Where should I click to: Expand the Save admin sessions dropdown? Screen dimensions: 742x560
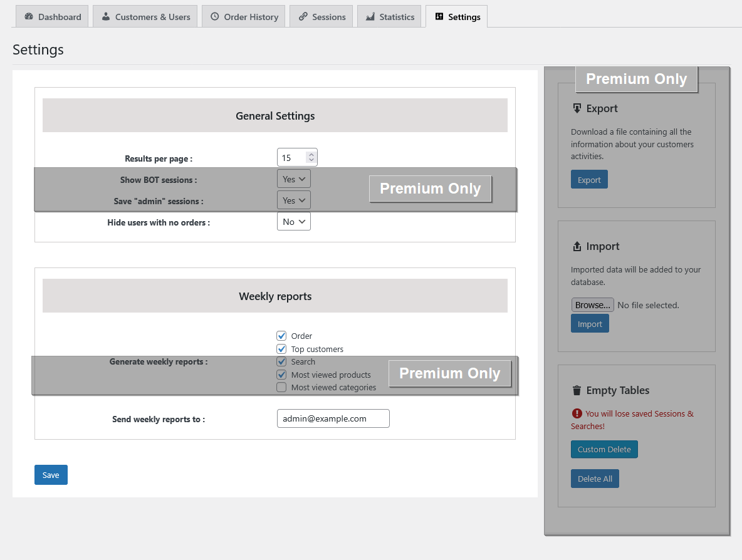[x=293, y=200]
